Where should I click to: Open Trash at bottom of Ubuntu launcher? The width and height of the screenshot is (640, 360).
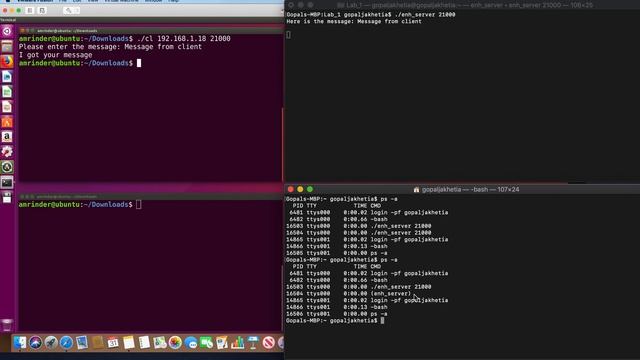(x=7, y=325)
